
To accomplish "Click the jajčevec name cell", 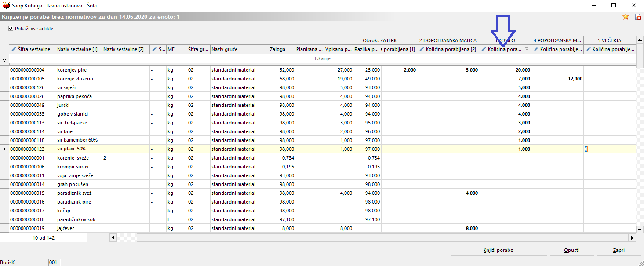I will [x=79, y=228].
